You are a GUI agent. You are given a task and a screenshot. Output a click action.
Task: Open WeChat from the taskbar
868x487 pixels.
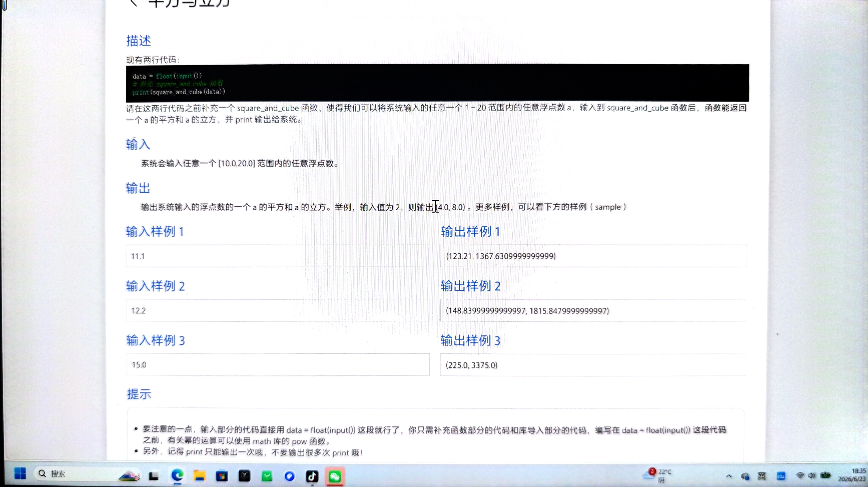(335, 476)
